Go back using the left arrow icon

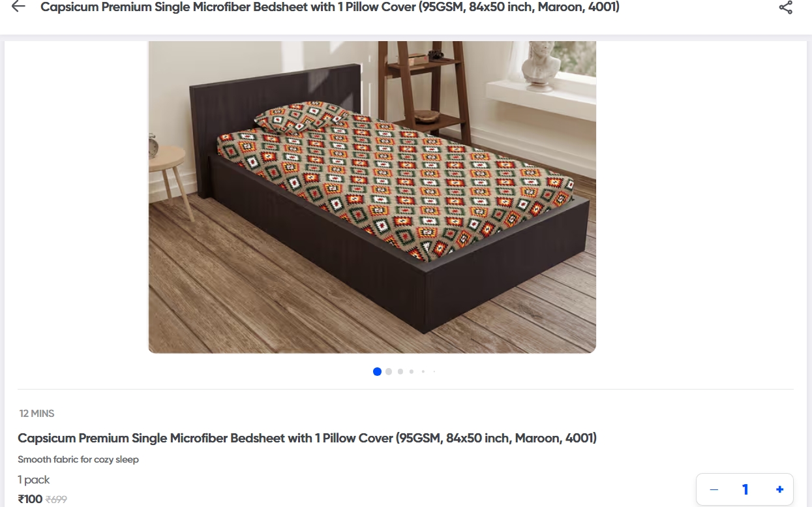(x=18, y=7)
